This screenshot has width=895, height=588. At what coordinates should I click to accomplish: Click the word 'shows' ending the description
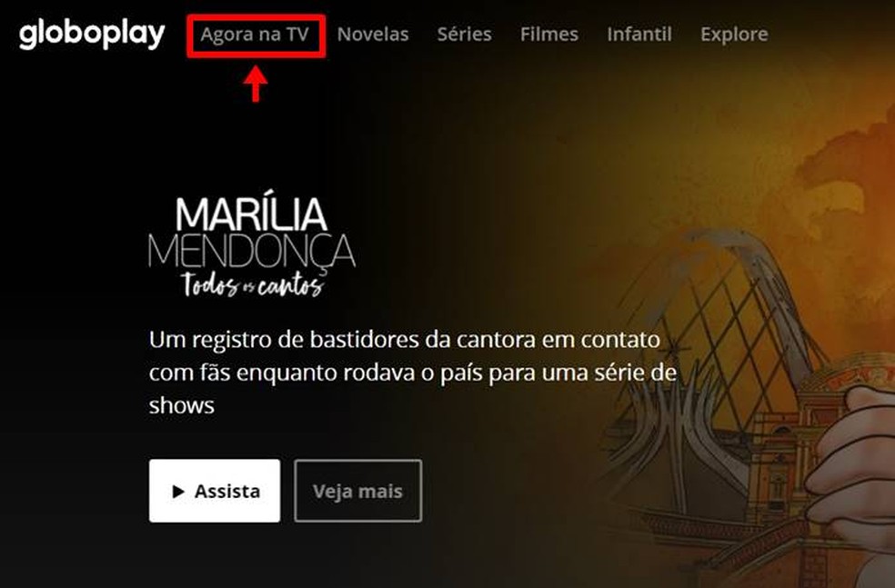coord(182,405)
